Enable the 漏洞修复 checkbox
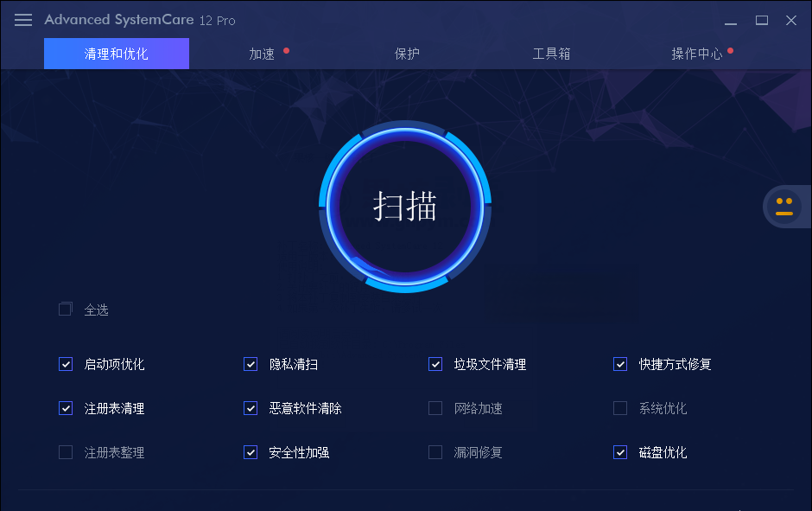This screenshot has width=812, height=511. [x=435, y=452]
